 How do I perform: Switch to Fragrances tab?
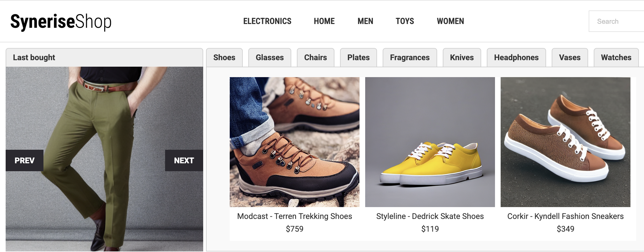[x=410, y=58]
